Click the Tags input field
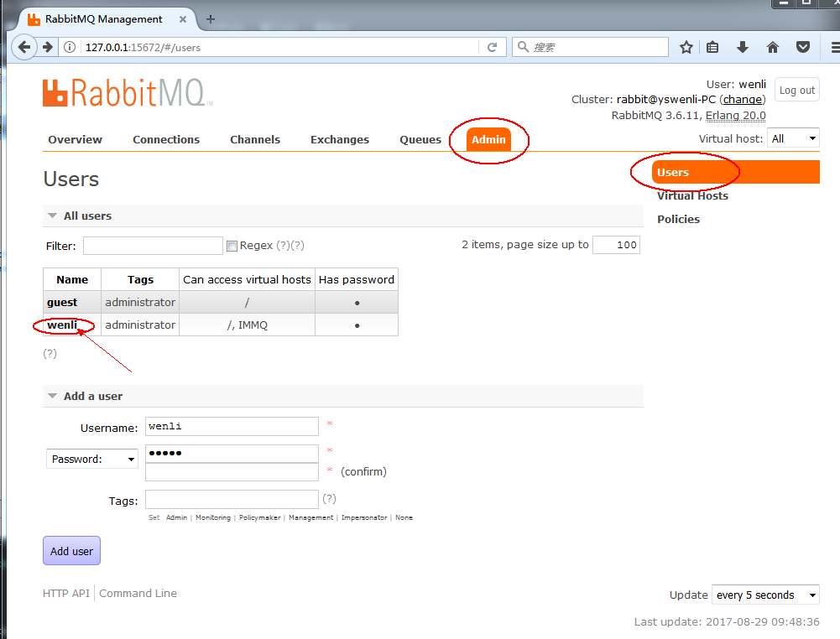This screenshot has height=639, width=840. tap(232, 499)
